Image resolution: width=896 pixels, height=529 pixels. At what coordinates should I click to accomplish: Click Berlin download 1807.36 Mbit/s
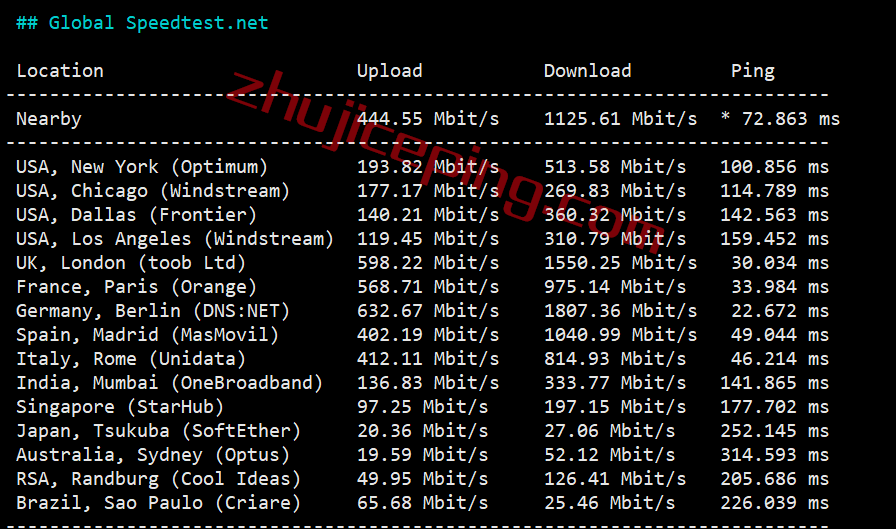621,311
